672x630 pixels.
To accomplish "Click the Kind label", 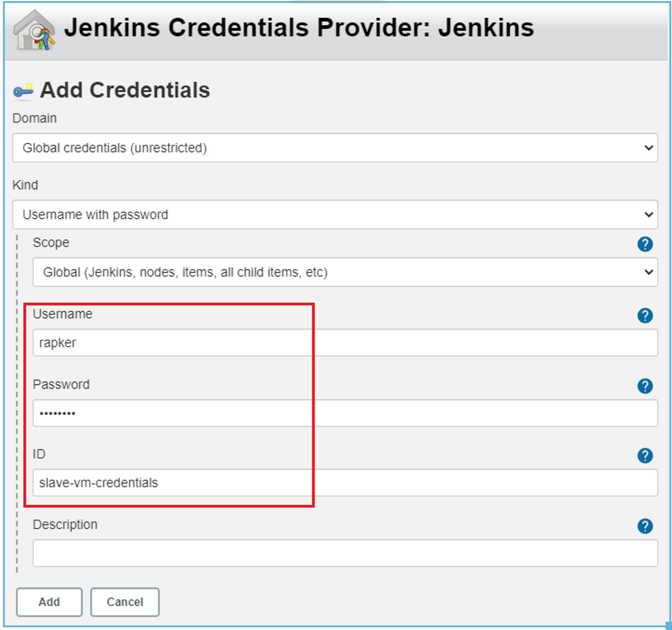I will (x=25, y=185).
